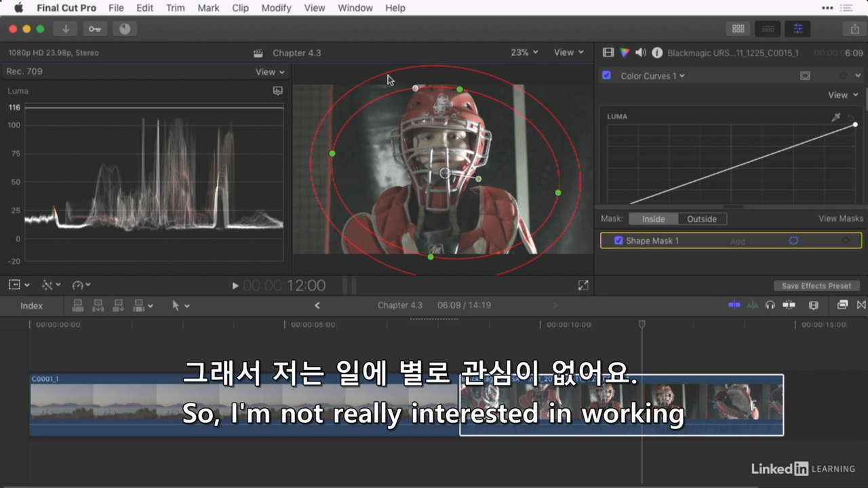The width and height of the screenshot is (868, 488).
Task: Uncheck the Shape Mask 1 checkbox
Action: [x=618, y=241]
